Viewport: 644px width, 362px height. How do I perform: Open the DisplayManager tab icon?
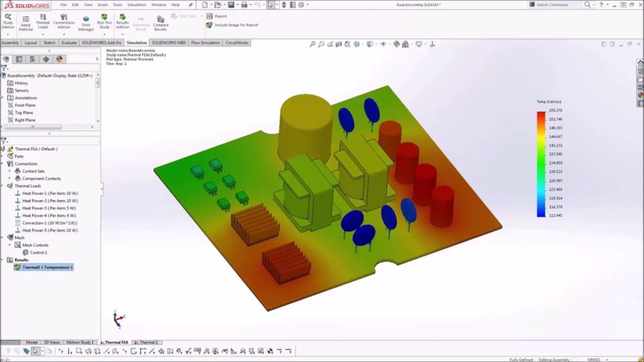(60, 59)
